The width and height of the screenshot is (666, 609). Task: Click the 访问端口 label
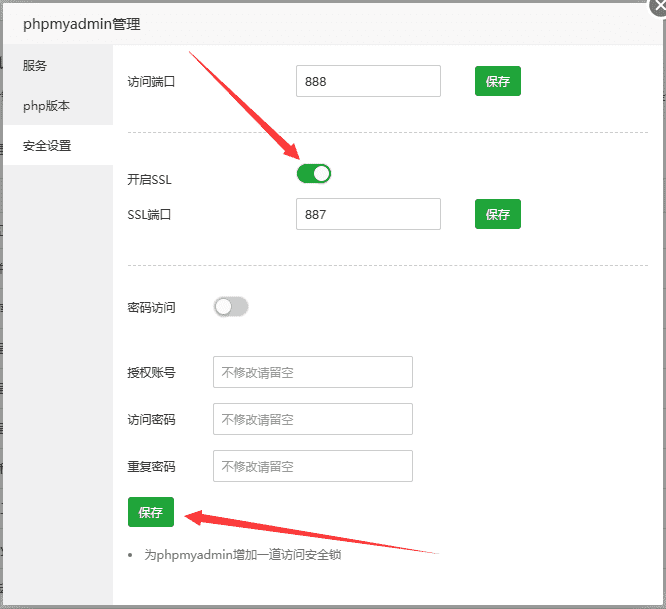(x=151, y=82)
